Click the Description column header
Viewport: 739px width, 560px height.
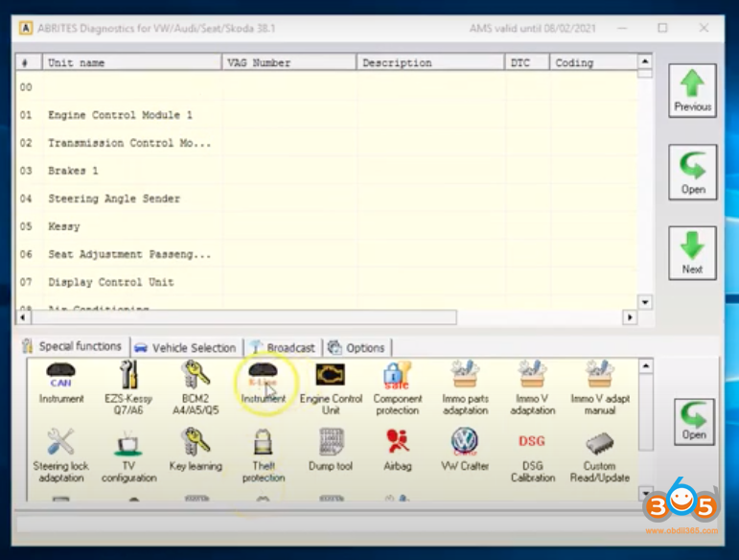point(430,62)
